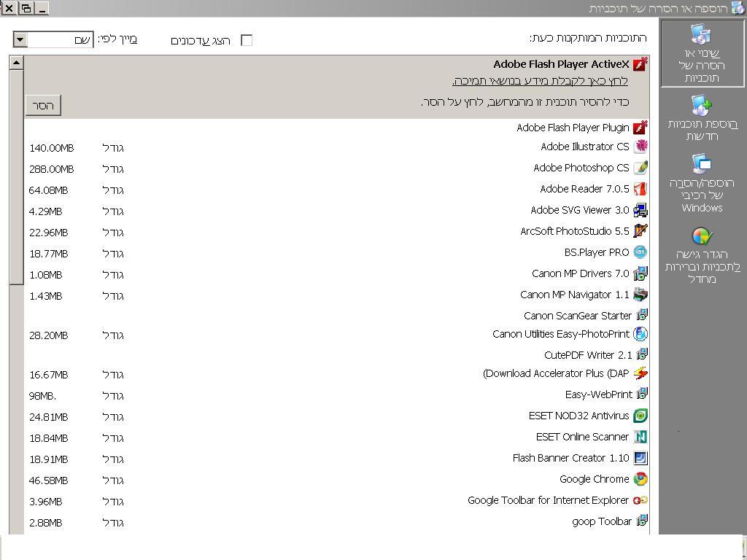Click the Remove button for Flash ActiveX

tap(44, 106)
